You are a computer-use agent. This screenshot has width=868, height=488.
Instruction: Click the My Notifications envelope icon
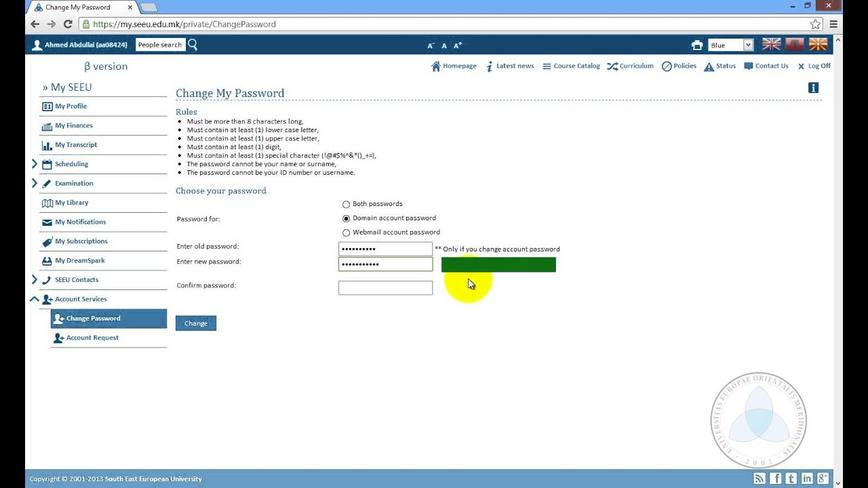[x=47, y=222]
